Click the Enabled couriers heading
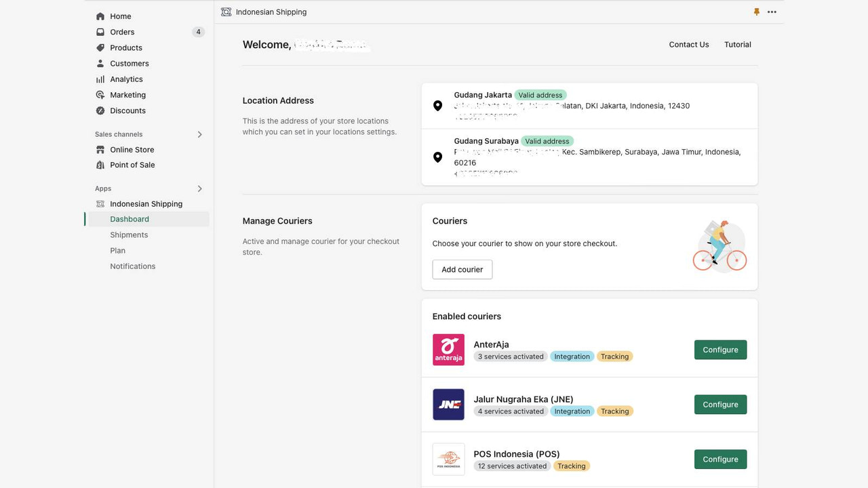868x488 pixels. click(467, 317)
